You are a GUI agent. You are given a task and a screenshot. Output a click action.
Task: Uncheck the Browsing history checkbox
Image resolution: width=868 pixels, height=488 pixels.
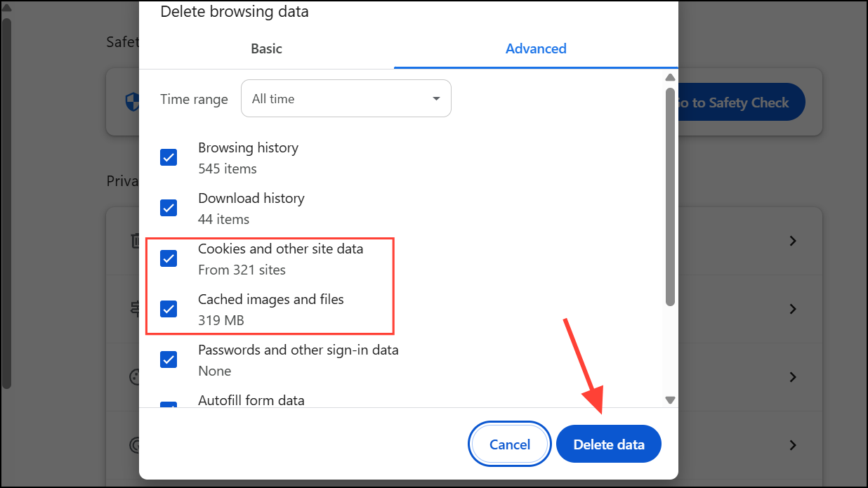[169, 157]
